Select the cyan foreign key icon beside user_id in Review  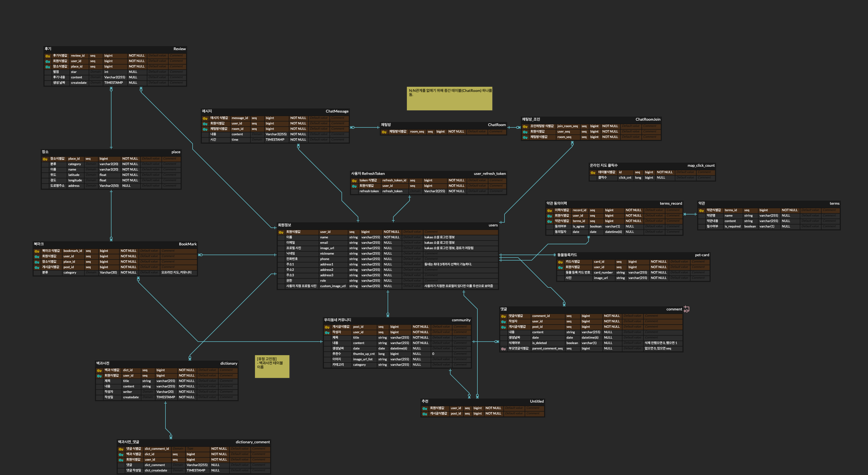click(47, 61)
